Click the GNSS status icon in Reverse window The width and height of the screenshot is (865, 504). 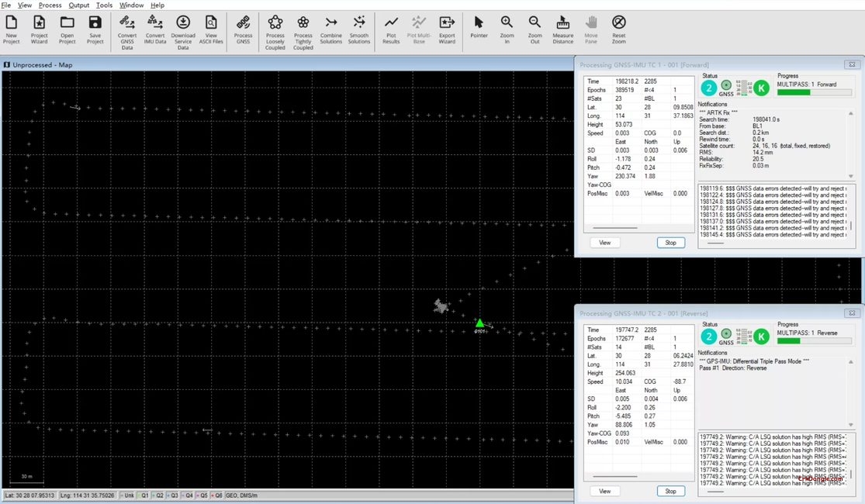(726, 337)
